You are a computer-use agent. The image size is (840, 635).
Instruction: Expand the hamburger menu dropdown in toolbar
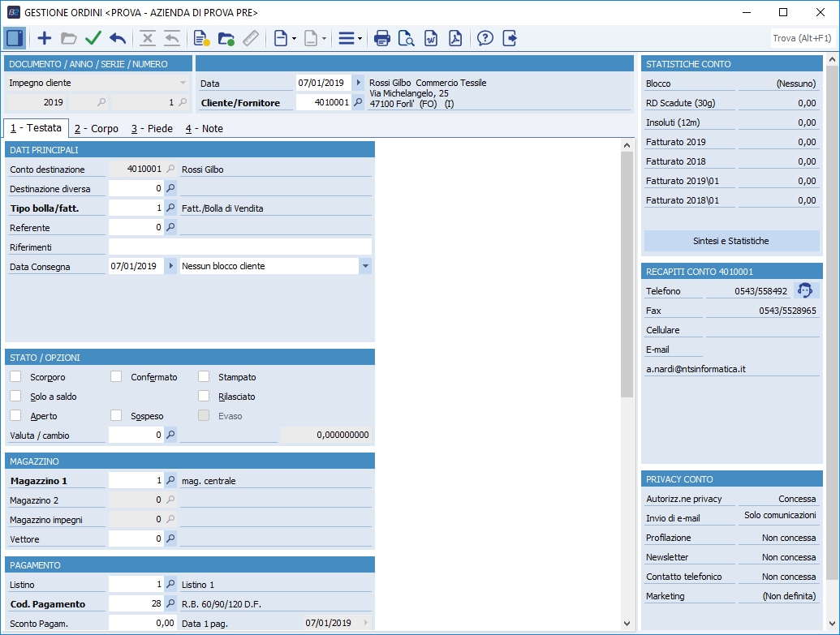(351, 38)
